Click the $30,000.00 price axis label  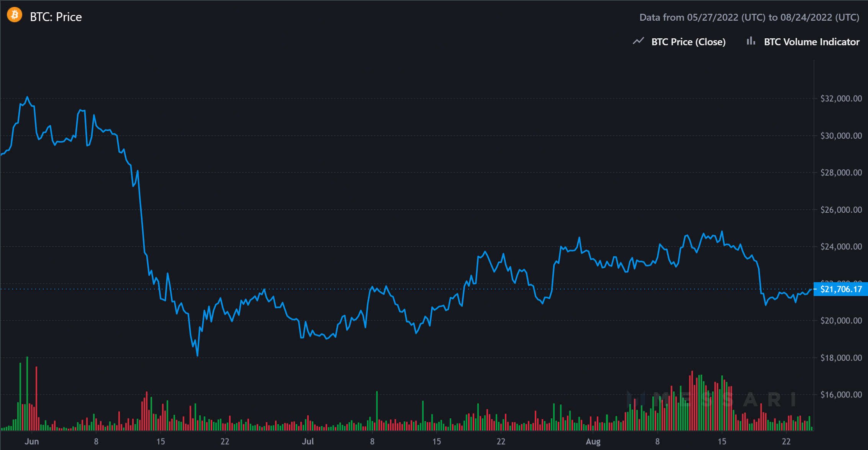[x=841, y=136]
